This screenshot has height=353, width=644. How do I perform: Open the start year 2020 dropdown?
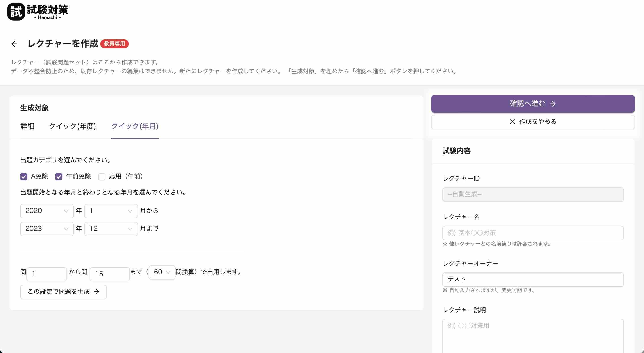[x=47, y=211]
